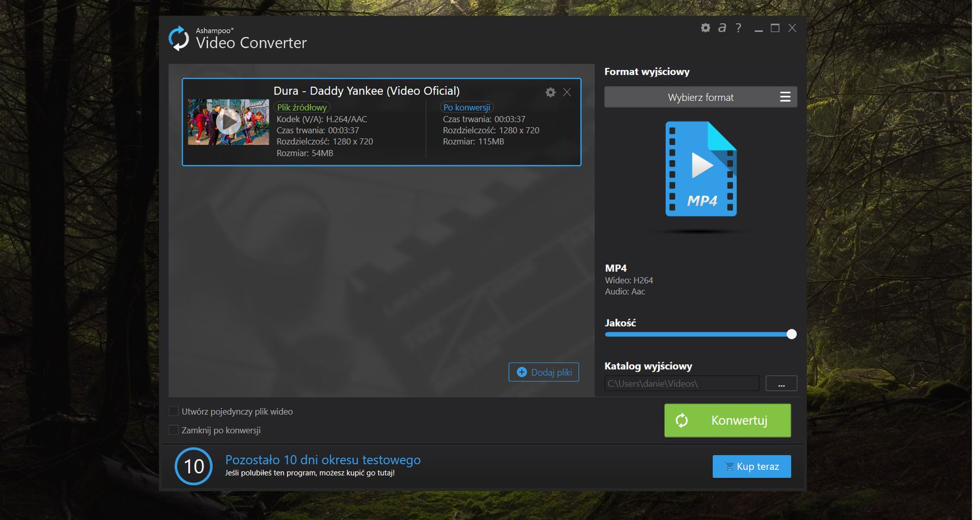Remove Dura video from the list
The image size is (980, 520).
point(567,92)
